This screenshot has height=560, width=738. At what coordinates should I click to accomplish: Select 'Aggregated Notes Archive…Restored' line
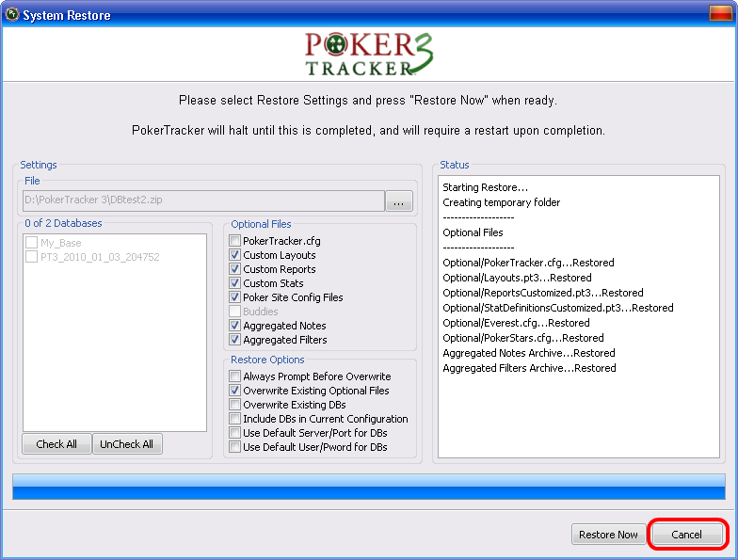click(529, 353)
